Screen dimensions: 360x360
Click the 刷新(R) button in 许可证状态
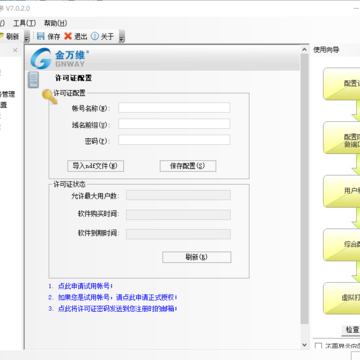[197, 257]
